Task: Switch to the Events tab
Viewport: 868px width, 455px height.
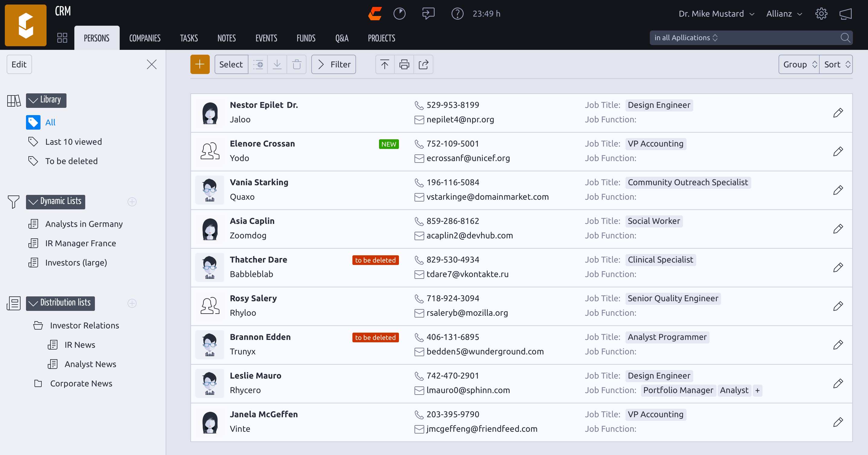Action: click(x=266, y=38)
